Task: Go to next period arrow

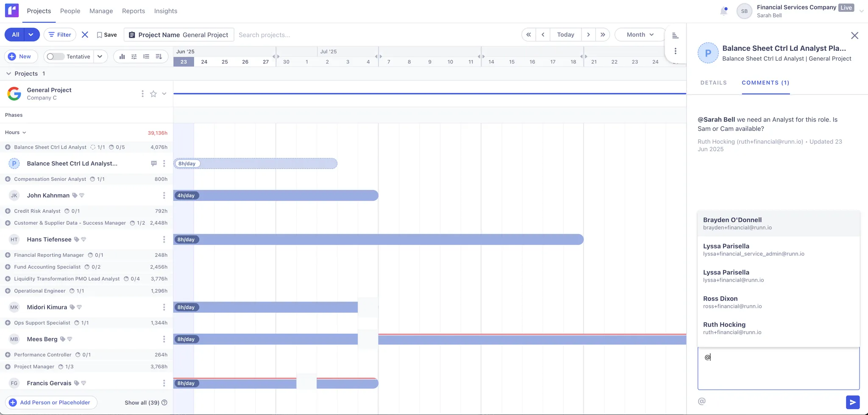Action: [588, 35]
